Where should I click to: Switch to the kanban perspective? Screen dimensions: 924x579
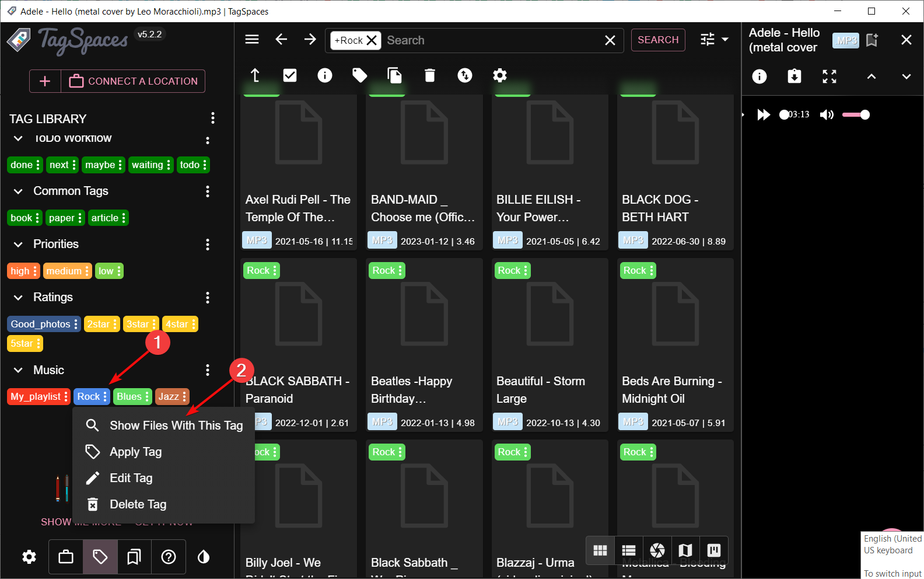point(714,550)
